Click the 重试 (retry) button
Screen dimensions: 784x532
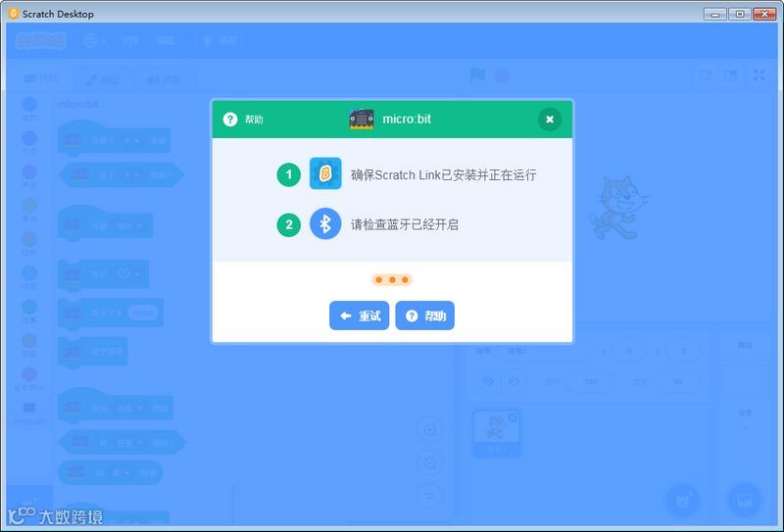pyautogui.click(x=359, y=315)
